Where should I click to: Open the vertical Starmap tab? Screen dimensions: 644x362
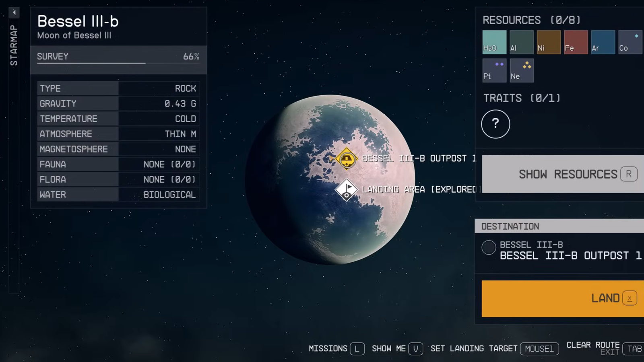click(x=14, y=45)
